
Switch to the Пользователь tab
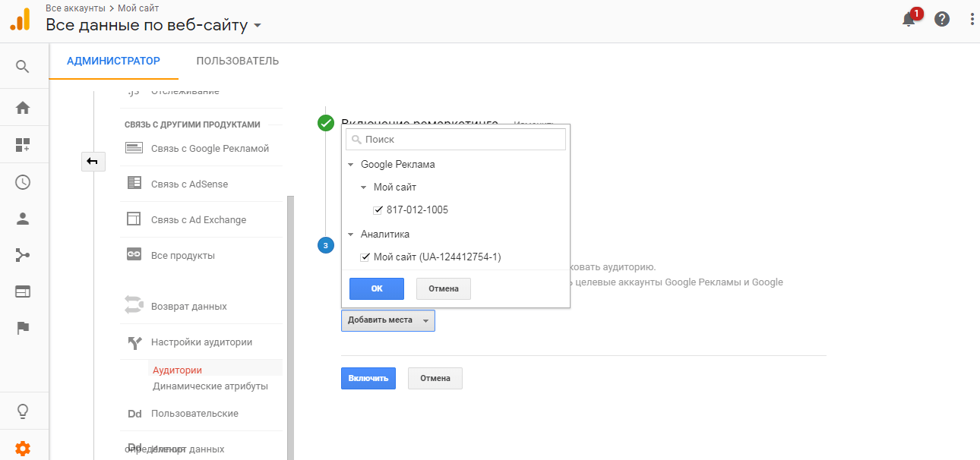pyautogui.click(x=237, y=61)
